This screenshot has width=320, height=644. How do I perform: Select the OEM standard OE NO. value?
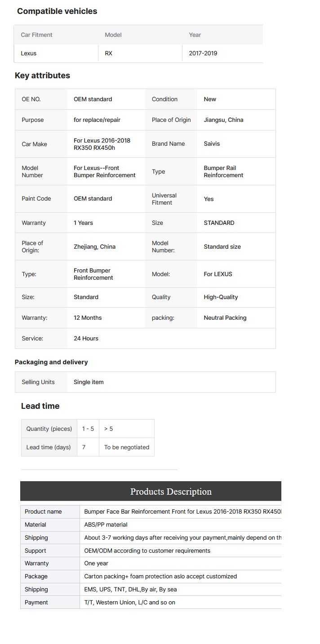tap(93, 99)
